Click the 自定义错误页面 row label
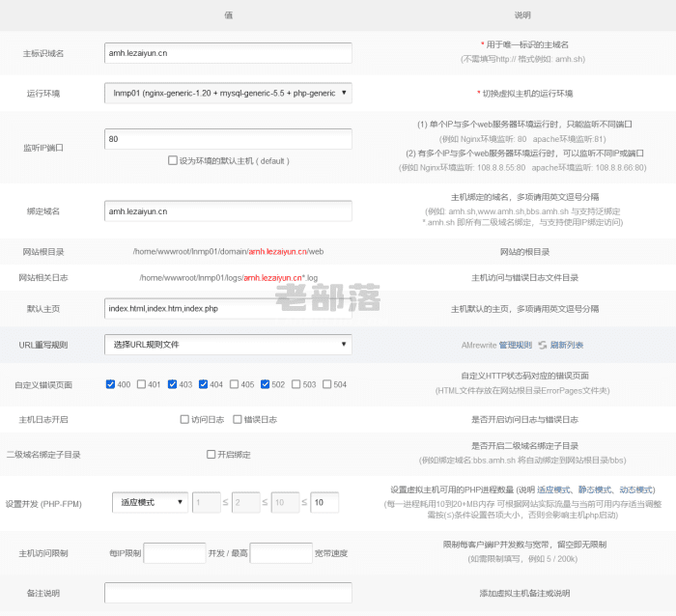 point(43,385)
